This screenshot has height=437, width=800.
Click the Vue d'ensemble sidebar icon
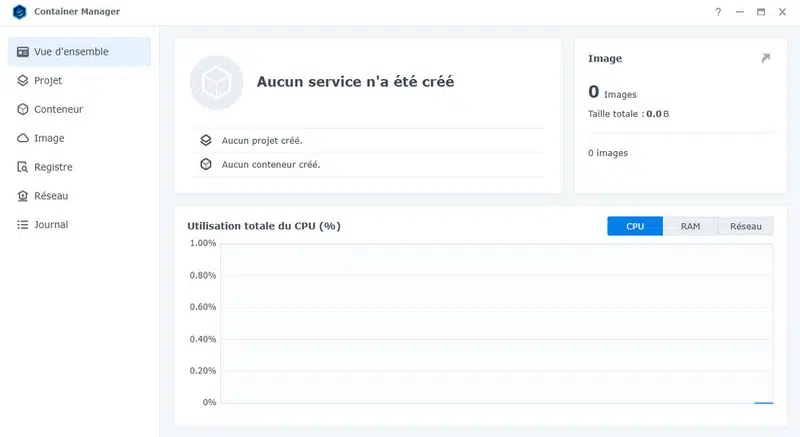point(23,52)
